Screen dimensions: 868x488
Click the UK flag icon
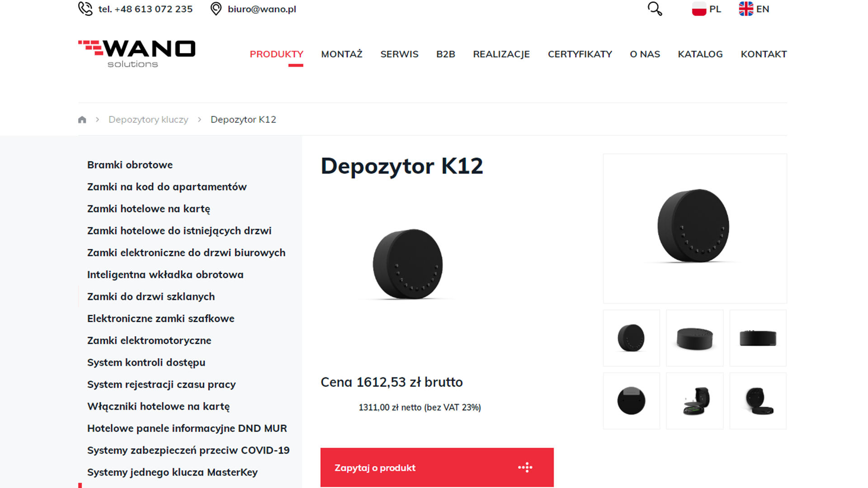(746, 9)
